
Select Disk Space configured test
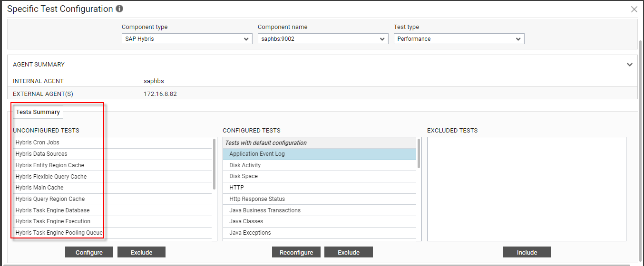(320, 176)
